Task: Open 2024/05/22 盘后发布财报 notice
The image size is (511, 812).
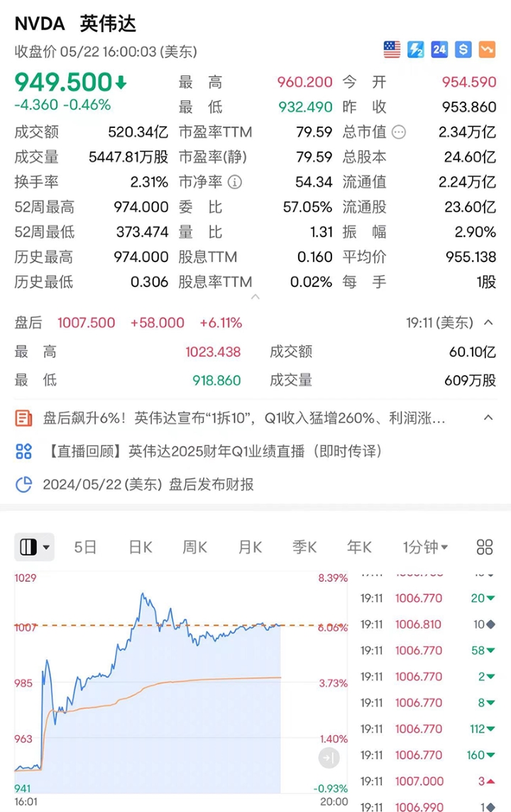Action: 148,485
